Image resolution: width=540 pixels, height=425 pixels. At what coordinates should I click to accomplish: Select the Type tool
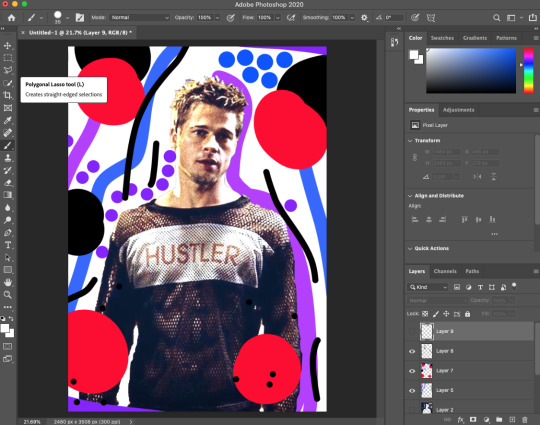[8, 245]
